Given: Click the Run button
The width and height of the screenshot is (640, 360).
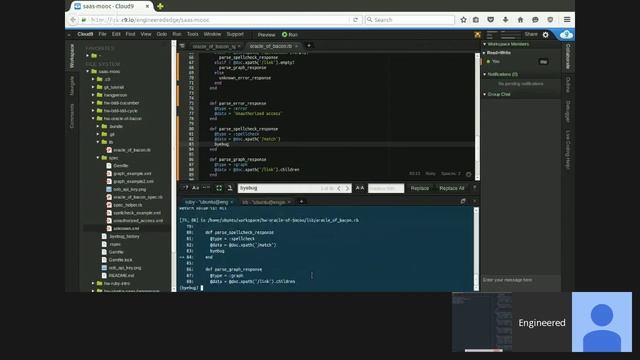Looking at the screenshot, I should 290,35.
